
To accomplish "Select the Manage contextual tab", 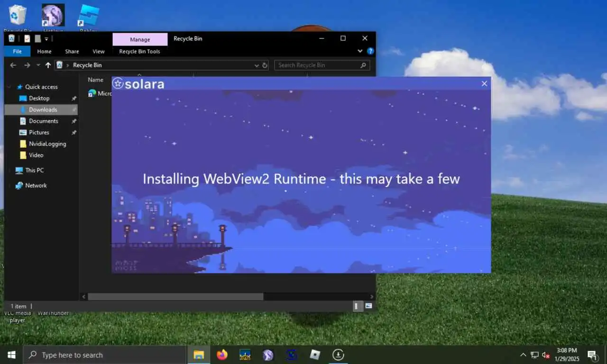I will pyautogui.click(x=140, y=39).
